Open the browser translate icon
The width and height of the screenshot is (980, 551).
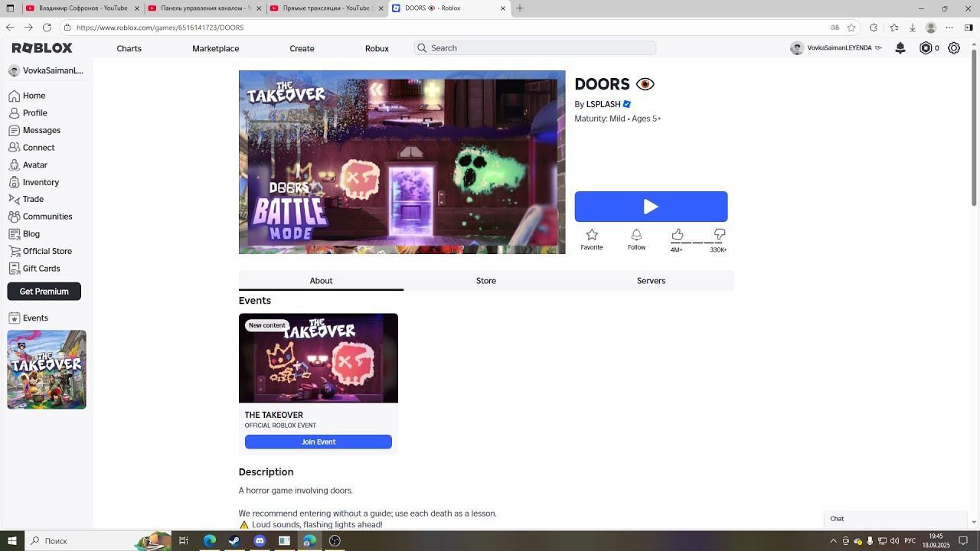[835, 28]
